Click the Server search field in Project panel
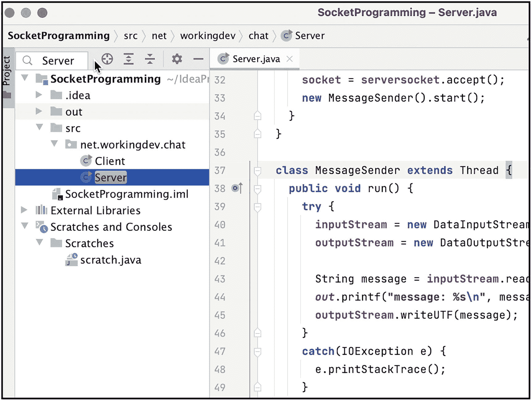Viewport: 532px width, 401px height. pyautogui.click(x=52, y=61)
